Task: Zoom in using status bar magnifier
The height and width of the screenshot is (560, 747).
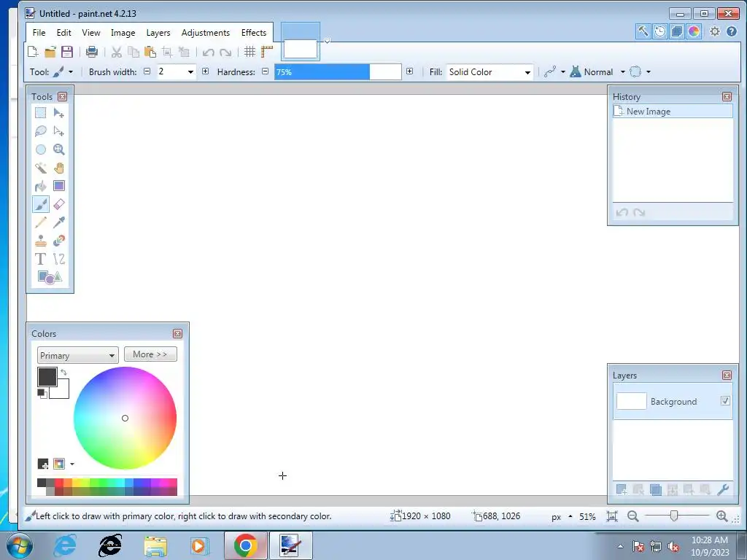Action: pyautogui.click(x=721, y=516)
